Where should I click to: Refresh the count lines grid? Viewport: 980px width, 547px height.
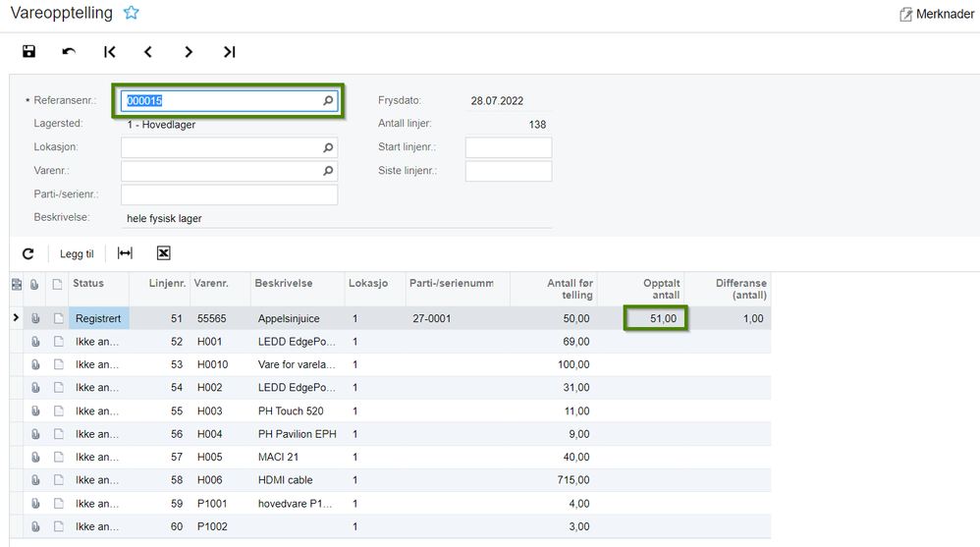point(28,253)
